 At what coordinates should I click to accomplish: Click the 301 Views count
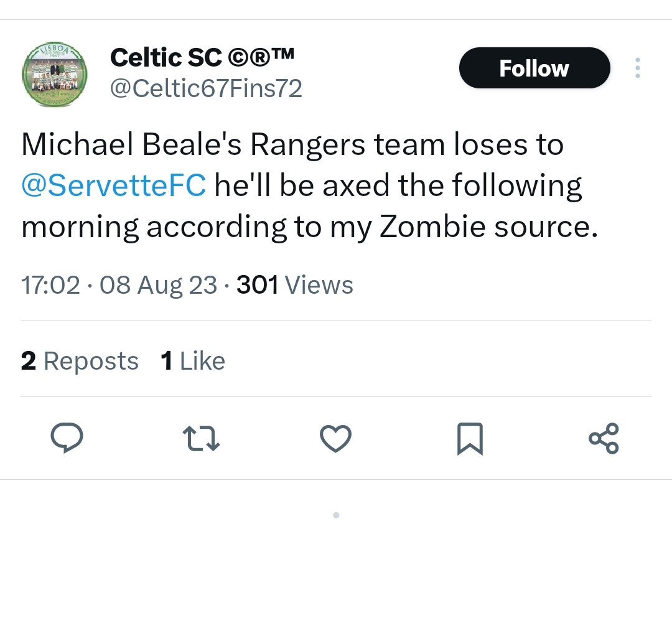click(295, 285)
